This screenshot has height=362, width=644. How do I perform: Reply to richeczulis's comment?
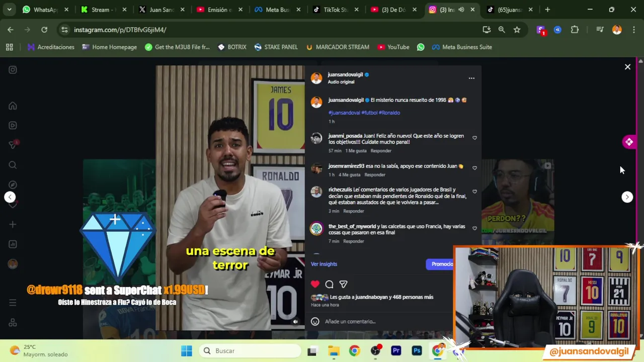353,211
